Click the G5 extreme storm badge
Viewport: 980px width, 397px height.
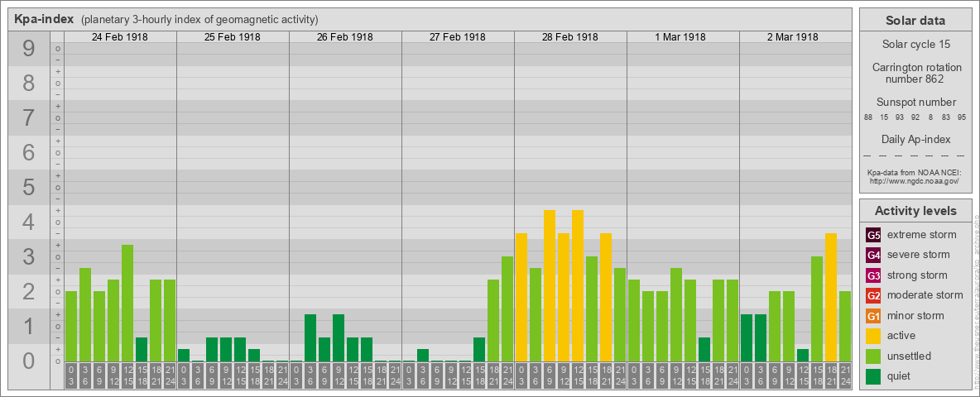(x=873, y=236)
